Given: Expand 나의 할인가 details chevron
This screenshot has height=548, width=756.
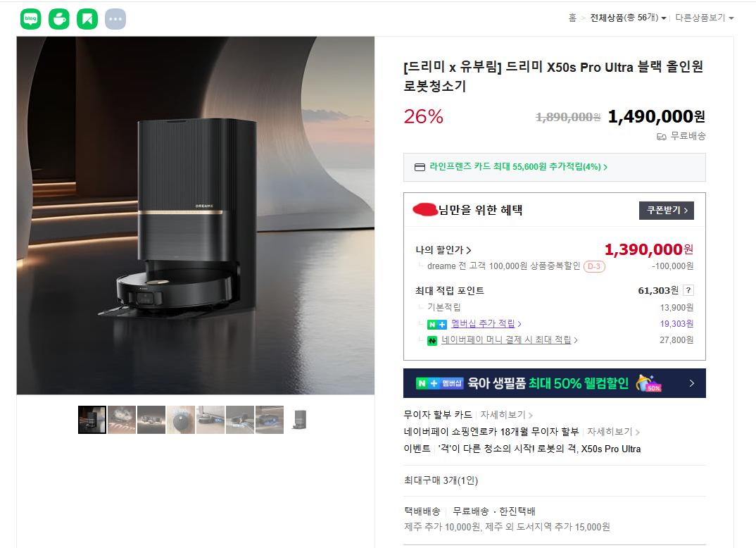Looking at the screenshot, I should (x=469, y=250).
